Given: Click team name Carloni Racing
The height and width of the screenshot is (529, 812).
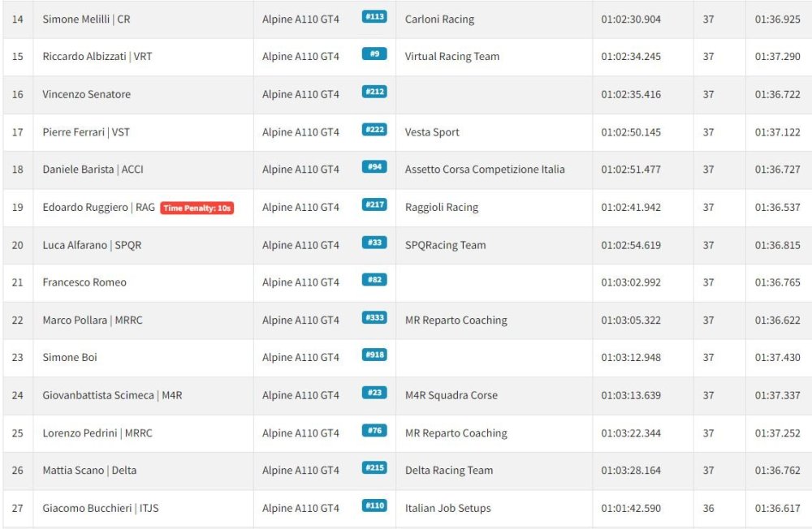Looking at the screenshot, I should [x=439, y=19].
